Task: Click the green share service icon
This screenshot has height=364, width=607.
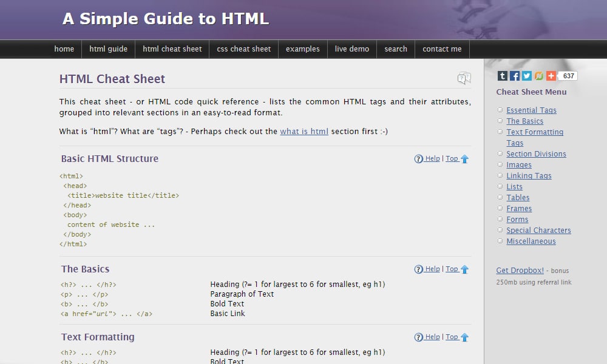Action: [x=539, y=76]
